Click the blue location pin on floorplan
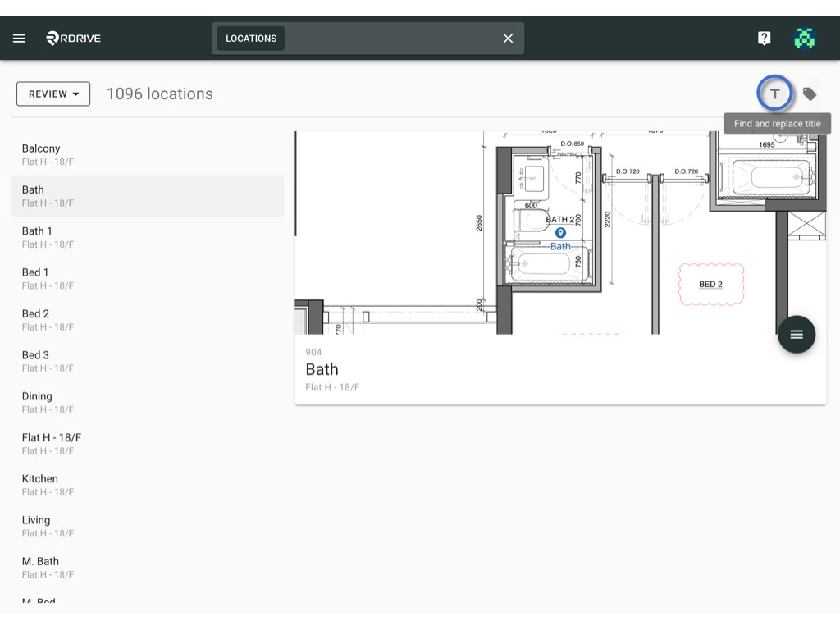This screenshot has width=840, height=630. click(560, 233)
